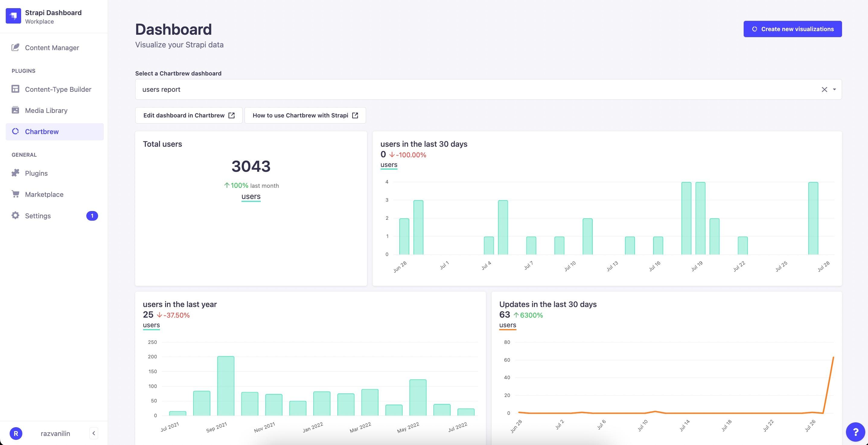
Task: Open Media Library menu item
Action: tap(55, 110)
